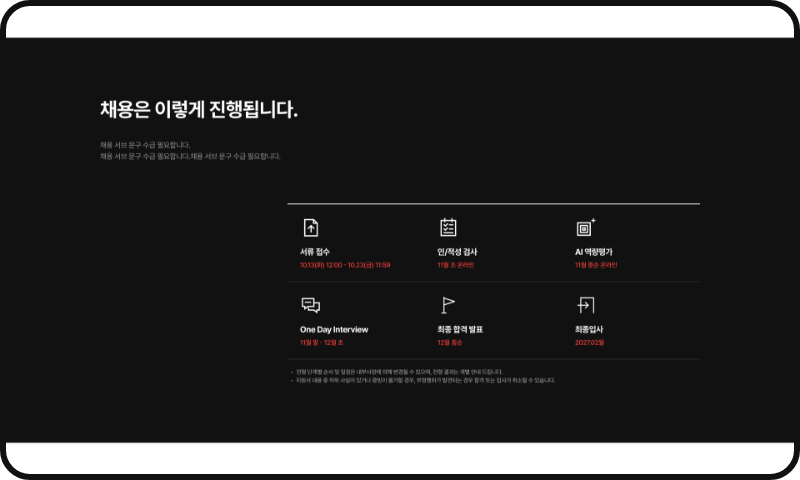Click the date 10.13(화) 12:00 - 10.23(금) 11:59
The width and height of the screenshot is (800, 480).
[345, 265]
